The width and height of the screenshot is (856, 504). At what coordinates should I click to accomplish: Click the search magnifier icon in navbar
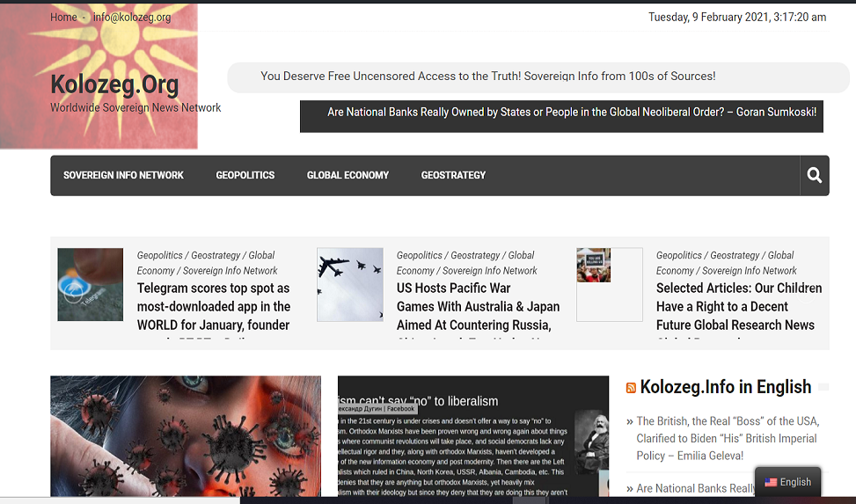(814, 176)
